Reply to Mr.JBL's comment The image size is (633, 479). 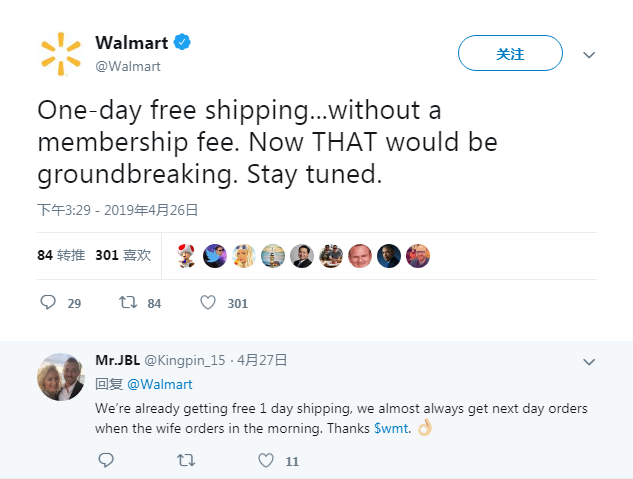tap(106, 461)
